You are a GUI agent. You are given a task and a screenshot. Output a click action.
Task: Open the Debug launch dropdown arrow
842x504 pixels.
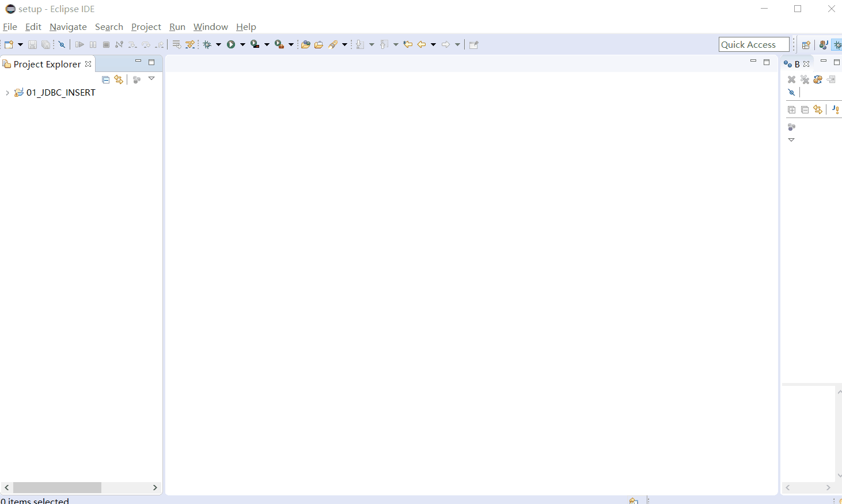218,44
